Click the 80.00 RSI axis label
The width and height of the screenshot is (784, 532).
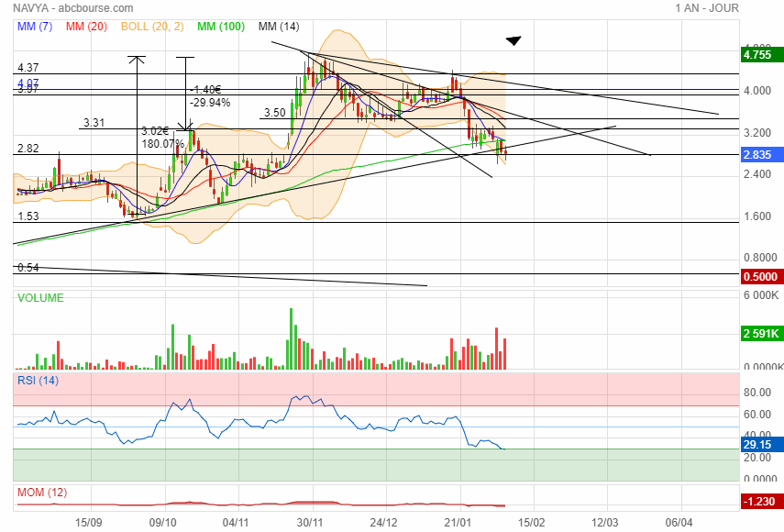pyautogui.click(x=757, y=393)
